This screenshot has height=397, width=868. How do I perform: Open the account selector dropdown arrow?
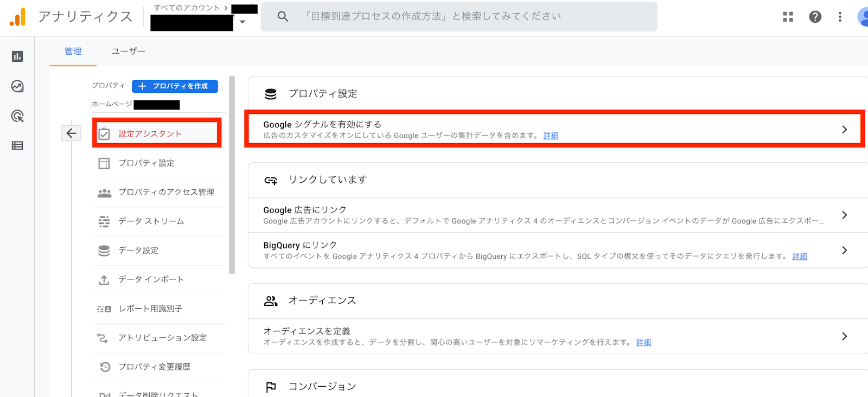pyautogui.click(x=242, y=22)
